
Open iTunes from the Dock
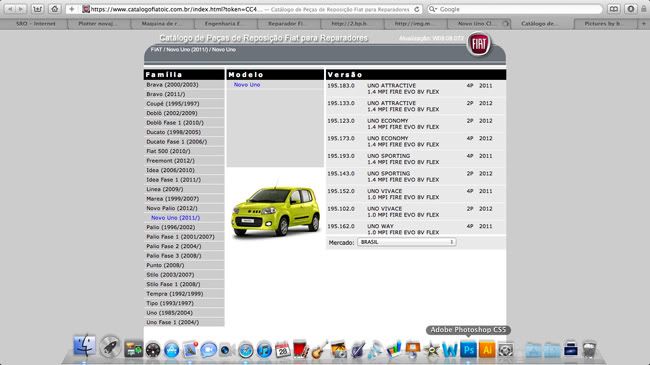264,350
